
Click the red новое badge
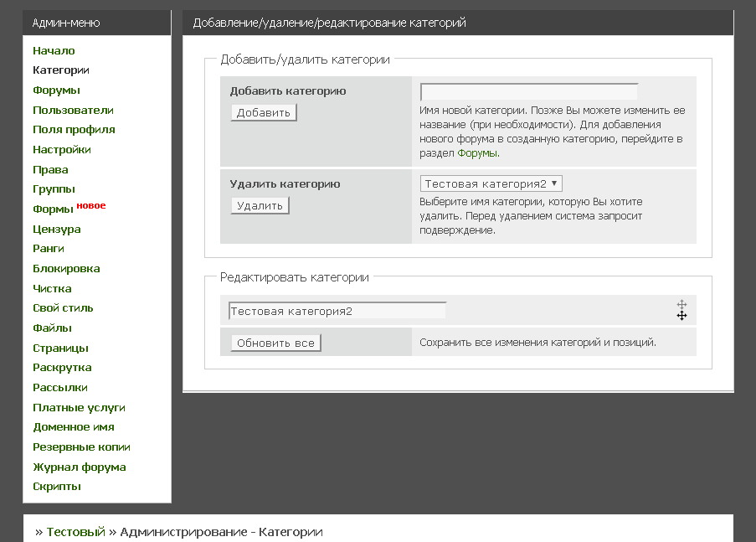click(91, 205)
